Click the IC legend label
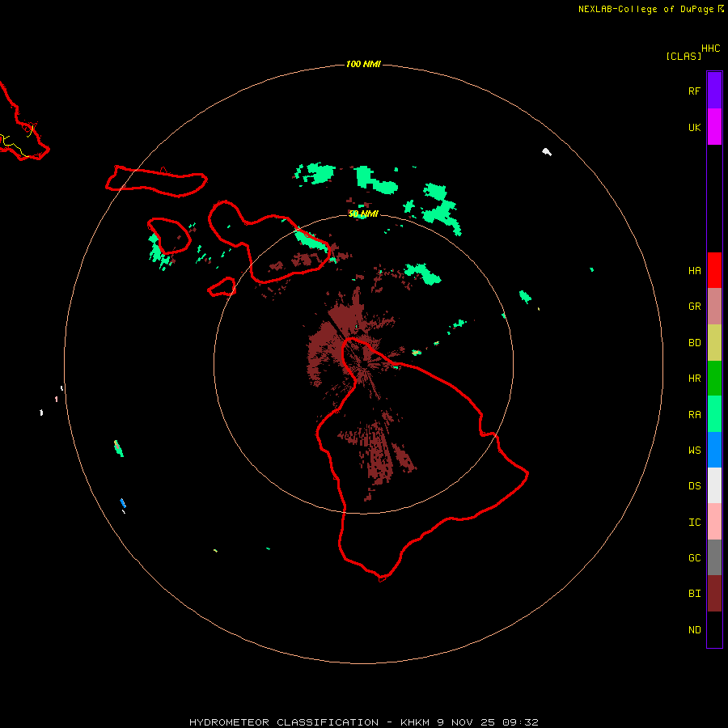This screenshot has width=728, height=728. (694, 523)
